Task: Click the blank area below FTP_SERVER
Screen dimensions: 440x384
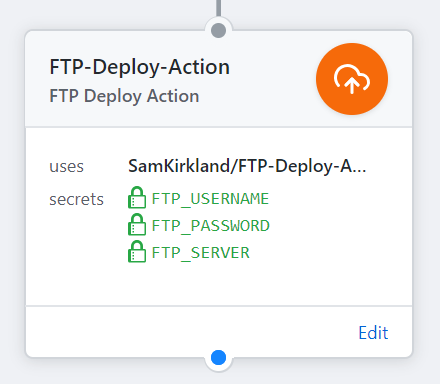Action: (x=219, y=283)
